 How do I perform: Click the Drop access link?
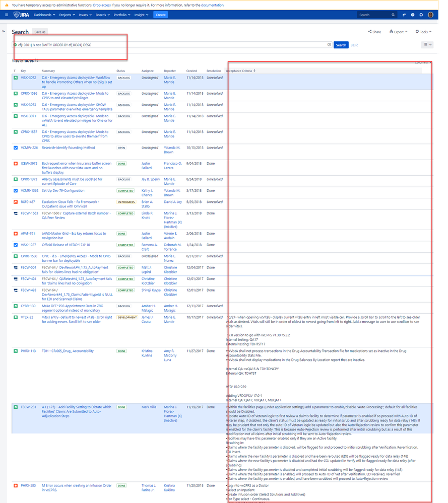pyautogui.click(x=102, y=5)
